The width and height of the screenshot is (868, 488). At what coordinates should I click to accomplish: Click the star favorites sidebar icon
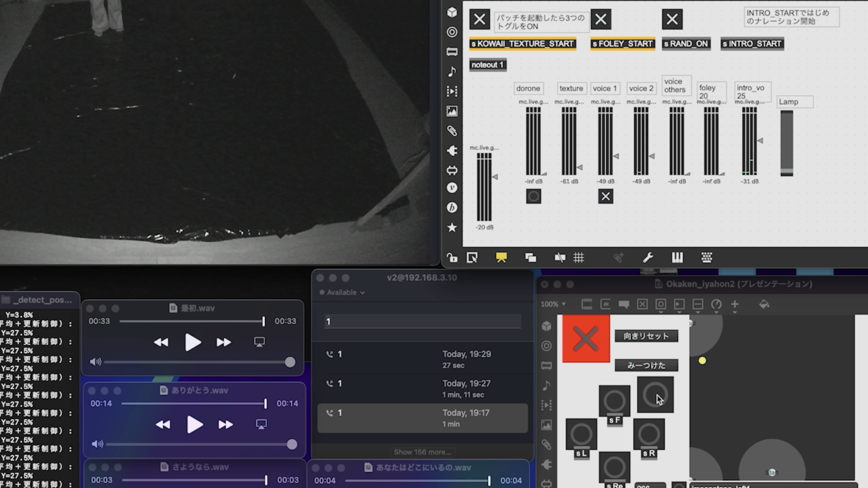452,228
